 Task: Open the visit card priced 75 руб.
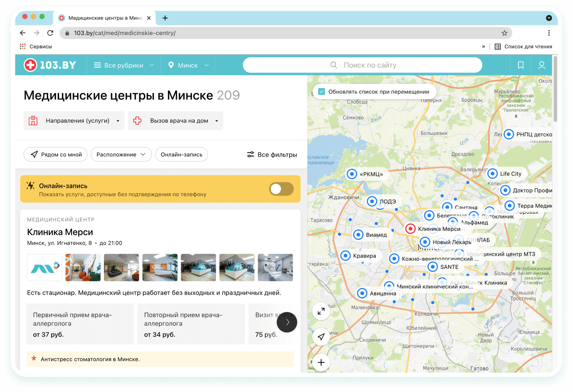(x=271, y=324)
